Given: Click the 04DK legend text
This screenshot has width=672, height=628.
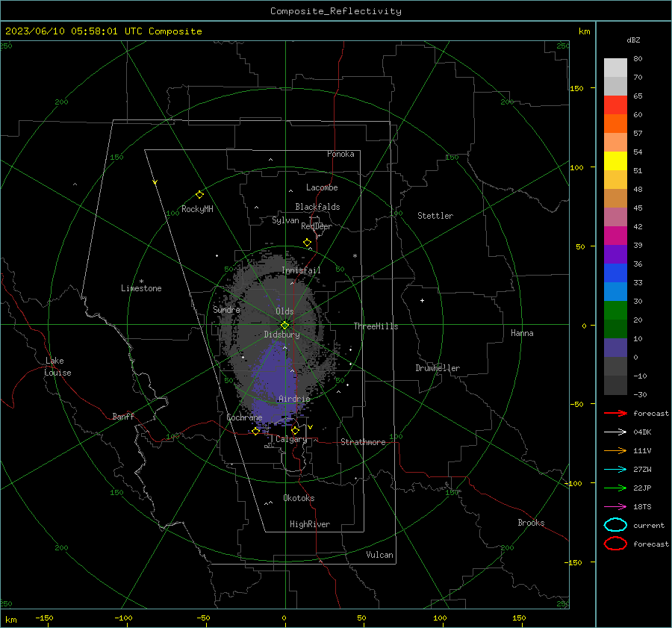Looking at the screenshot, I should [x=642, y=432].
